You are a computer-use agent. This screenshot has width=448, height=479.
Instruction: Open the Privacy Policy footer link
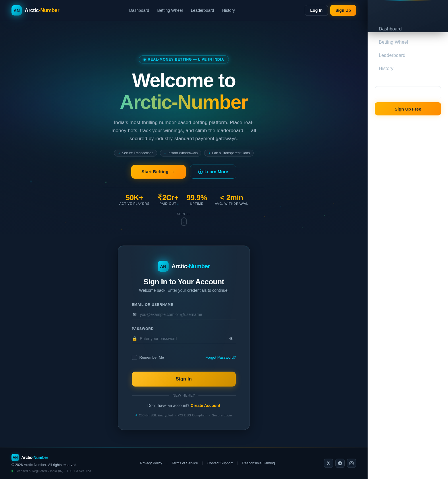pos(151,463)
